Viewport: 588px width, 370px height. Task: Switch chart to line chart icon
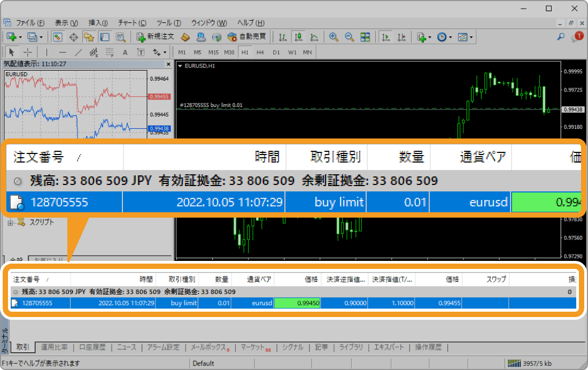tap(314, 37)
